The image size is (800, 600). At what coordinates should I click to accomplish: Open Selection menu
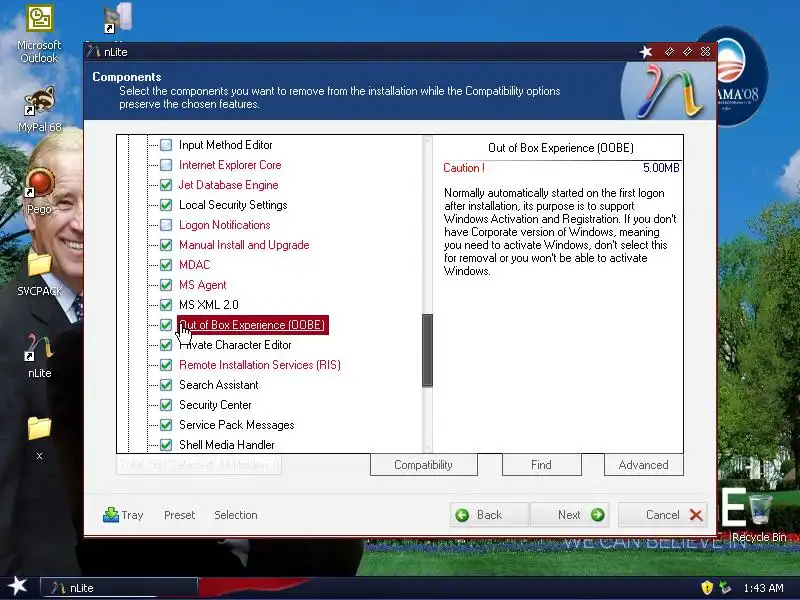tap(236, 515)
